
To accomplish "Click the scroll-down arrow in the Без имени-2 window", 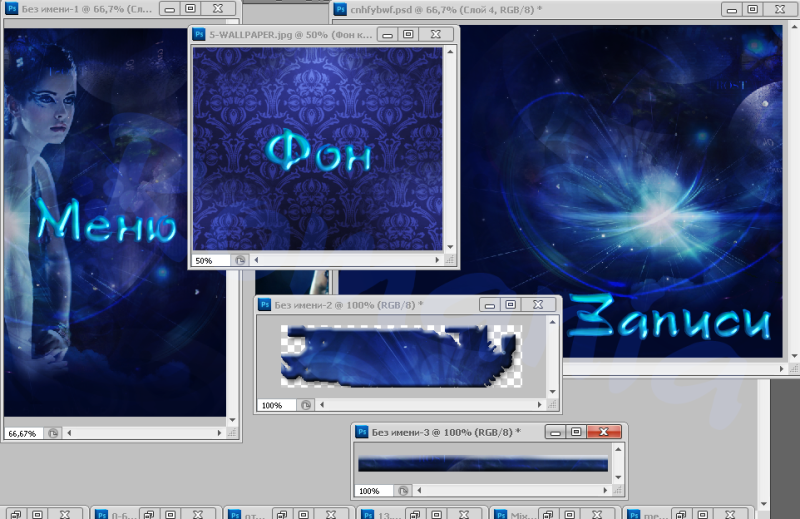I will point(553,392).
